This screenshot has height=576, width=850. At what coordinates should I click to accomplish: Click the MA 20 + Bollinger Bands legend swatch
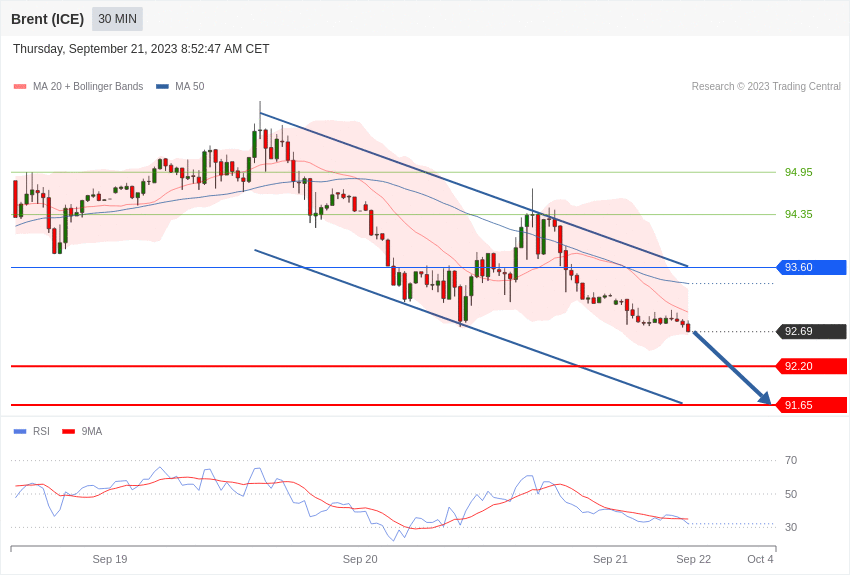coord(20,87)
